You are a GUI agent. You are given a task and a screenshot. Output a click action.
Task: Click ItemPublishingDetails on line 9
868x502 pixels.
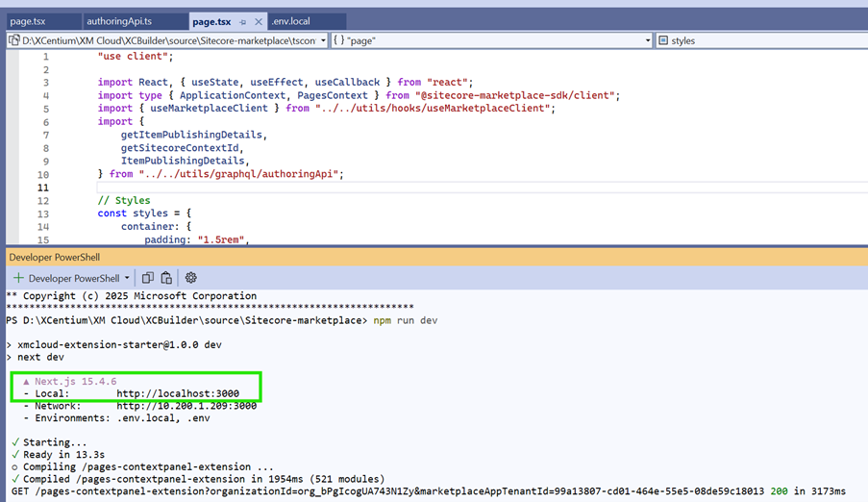click(x=183, y=161)
